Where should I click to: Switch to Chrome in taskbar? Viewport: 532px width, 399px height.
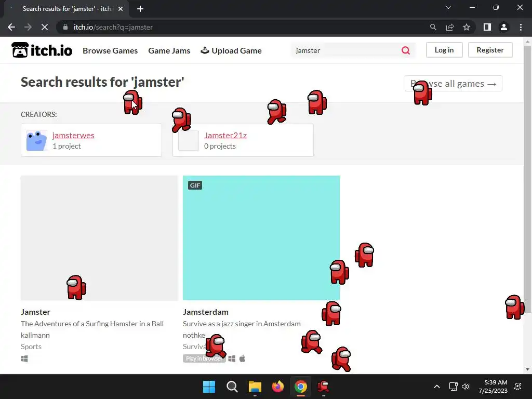click(x=301, y=387)
